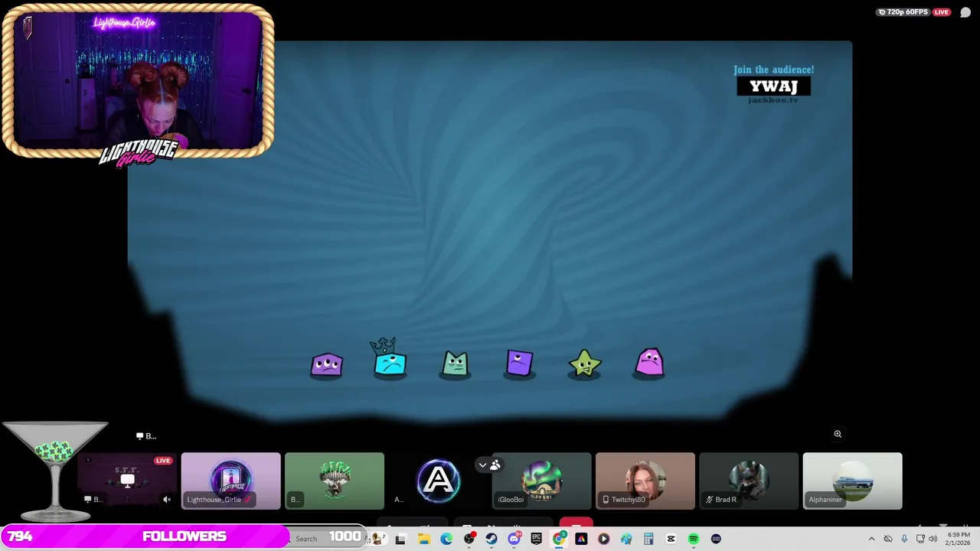Click the purple square one-eyed character
Image resolution: width=980 pixels, height=551 pixels.
tap(519, 364)
